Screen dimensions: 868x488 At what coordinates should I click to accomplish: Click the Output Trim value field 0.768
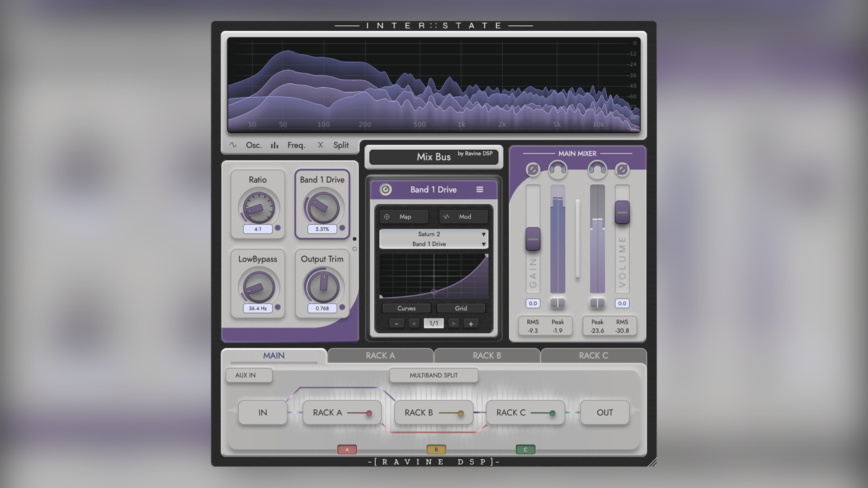tap(322, 309)
